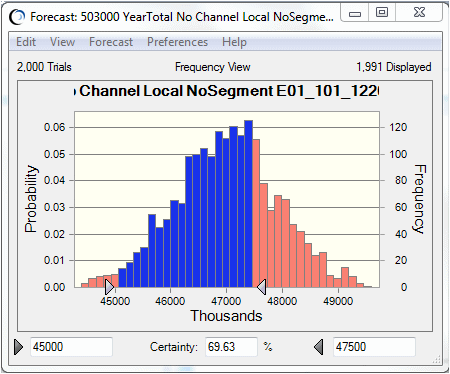
Task: Click the frequency axis value 120
Action: 398,127
